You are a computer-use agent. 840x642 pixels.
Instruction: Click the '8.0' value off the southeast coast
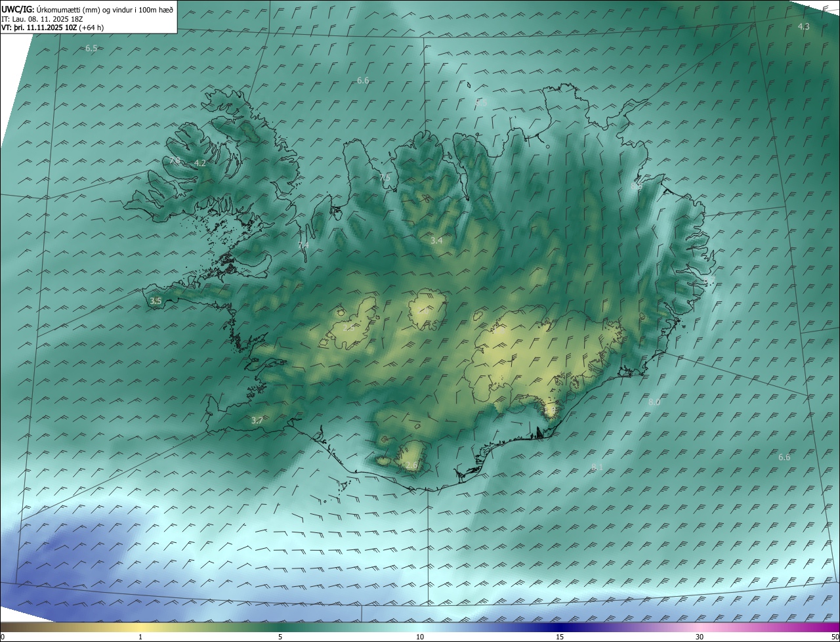[654, 402]
